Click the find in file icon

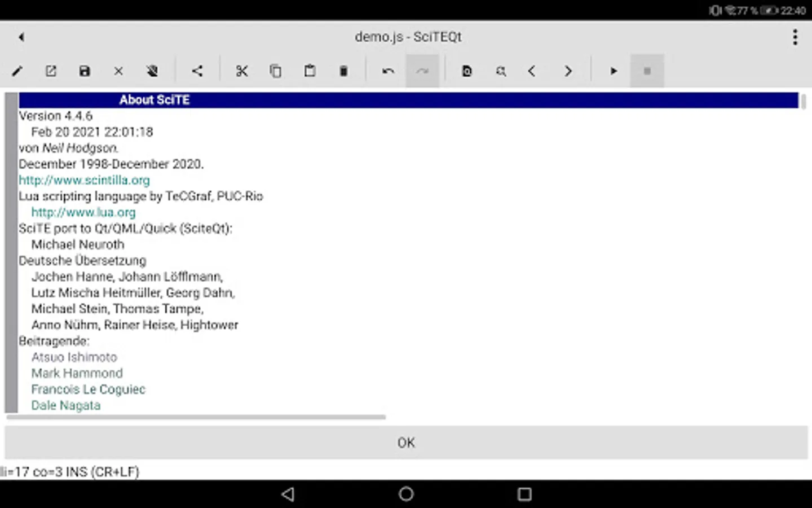pyautogui.click(x=467, y=71)
